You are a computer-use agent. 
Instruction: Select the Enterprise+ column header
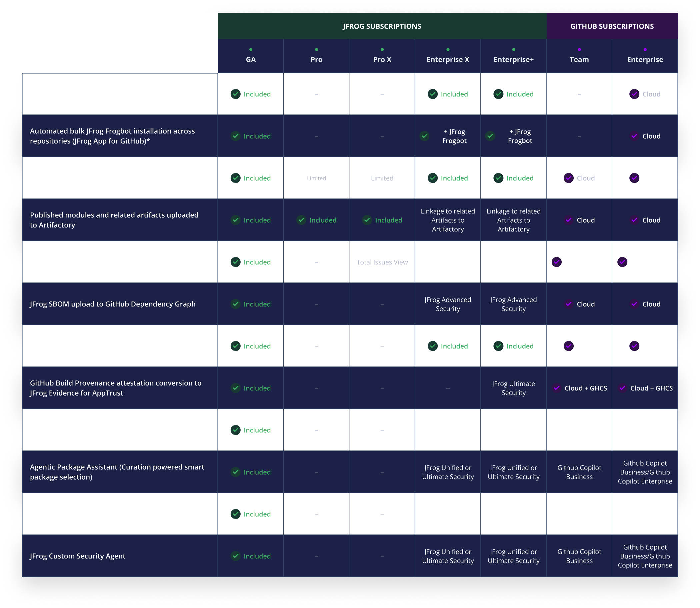click(513, 56)
